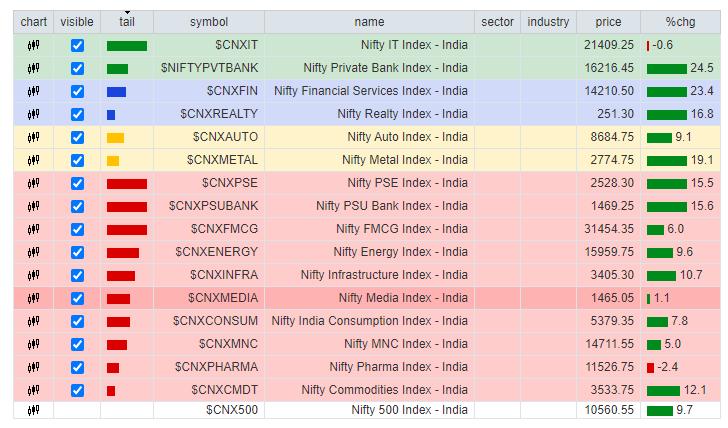
Task: Hide the $CNXENERGY row via checkbox
Action: tap(77, 253)
